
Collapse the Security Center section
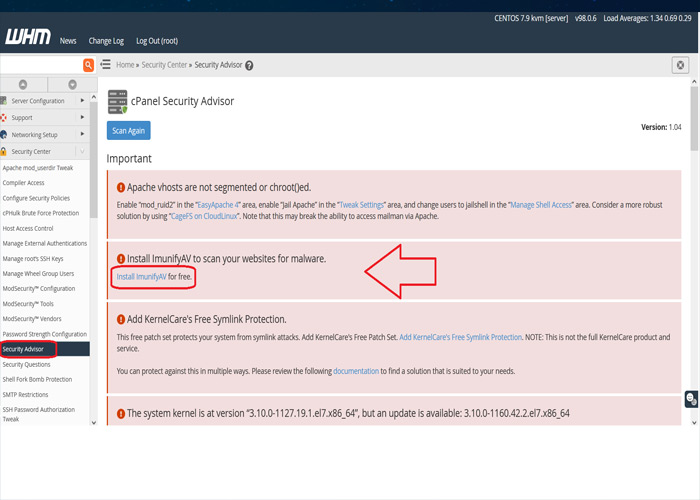pos(82,151)
